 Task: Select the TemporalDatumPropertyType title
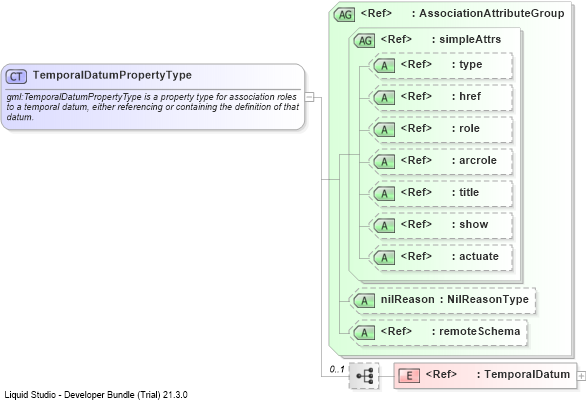pyautogui.click(x=112, y=75)
